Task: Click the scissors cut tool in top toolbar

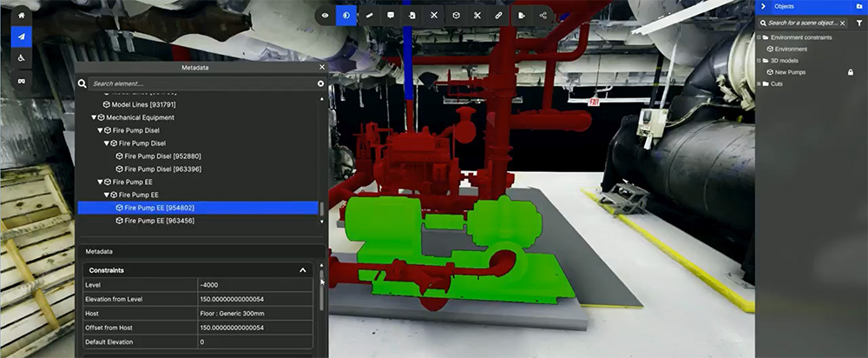Action: (x=477, y=16)
